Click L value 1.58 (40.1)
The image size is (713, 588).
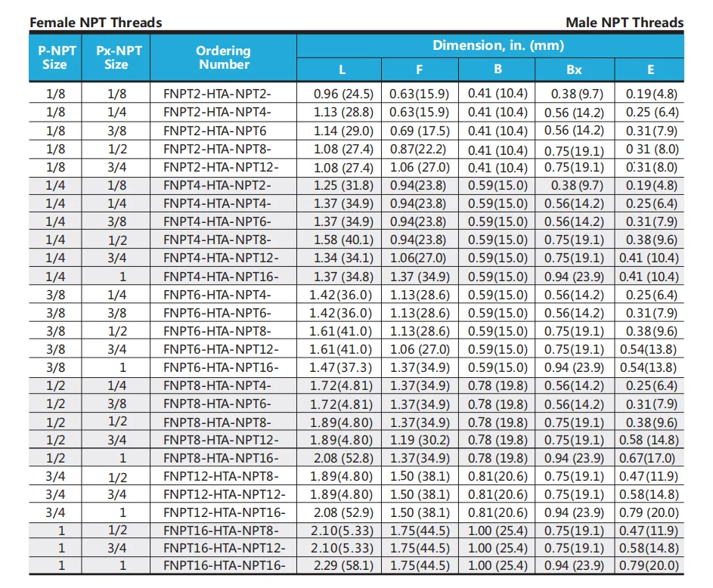[x=343, y=240]
